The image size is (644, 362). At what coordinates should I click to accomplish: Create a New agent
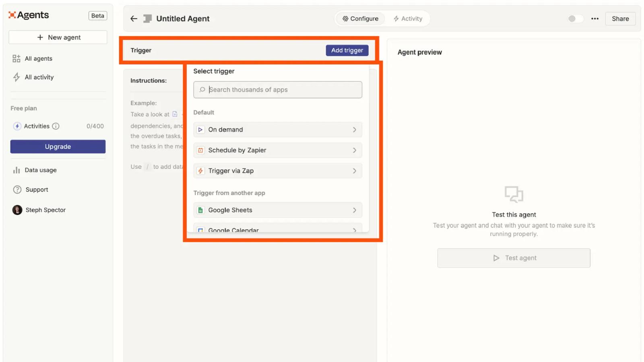[58, 37]
